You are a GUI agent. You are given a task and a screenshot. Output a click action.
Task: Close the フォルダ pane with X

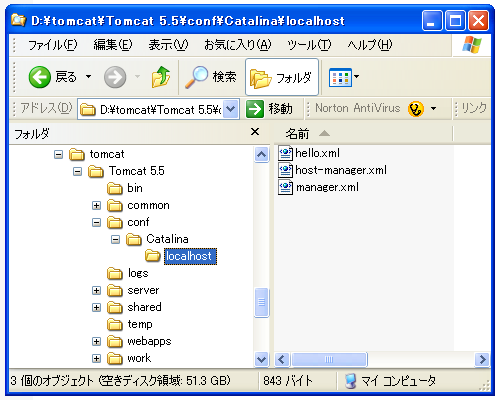(x=255, y=132)
